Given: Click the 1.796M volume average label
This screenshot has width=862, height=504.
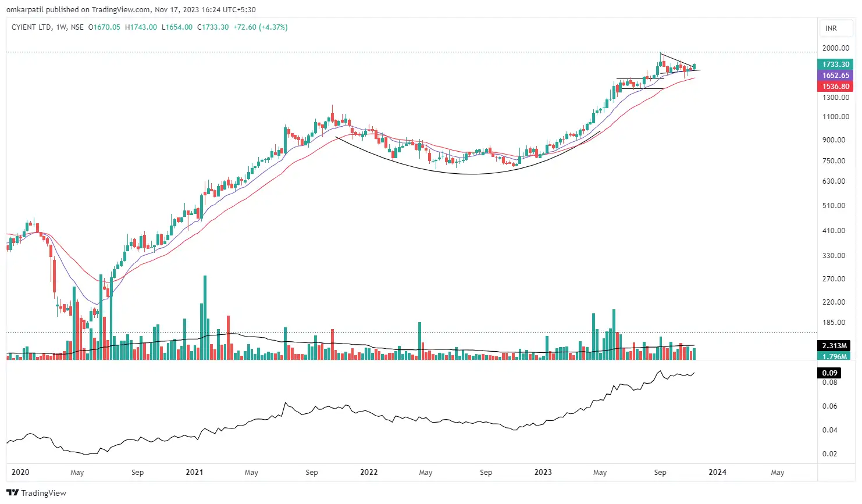Looking at the screenshot, I should click(x=835, y=356).
